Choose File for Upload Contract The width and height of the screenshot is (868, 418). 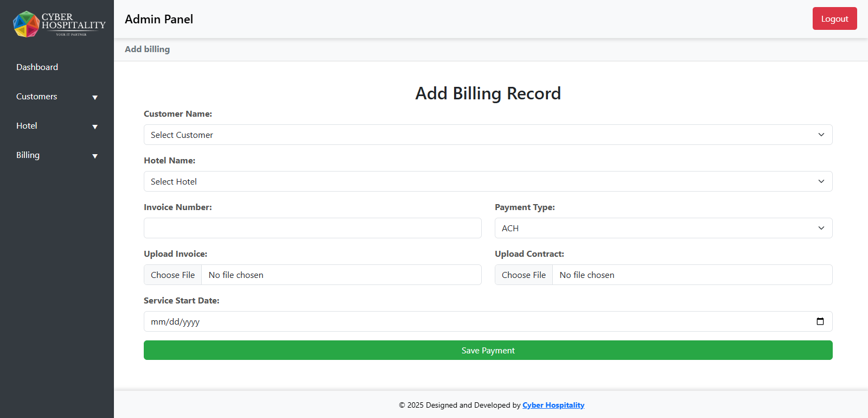pos(524,275)
